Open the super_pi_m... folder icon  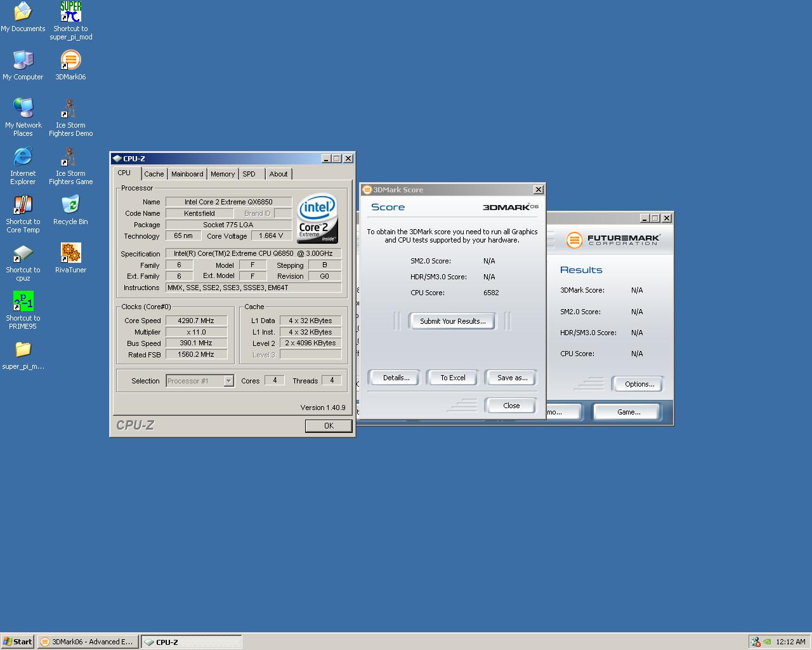23,355
